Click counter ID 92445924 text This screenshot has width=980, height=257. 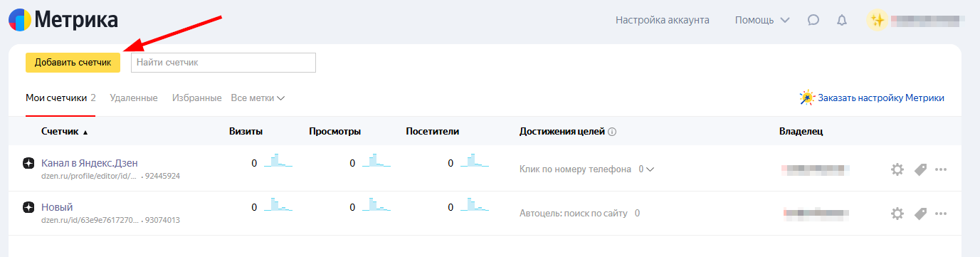162,176
